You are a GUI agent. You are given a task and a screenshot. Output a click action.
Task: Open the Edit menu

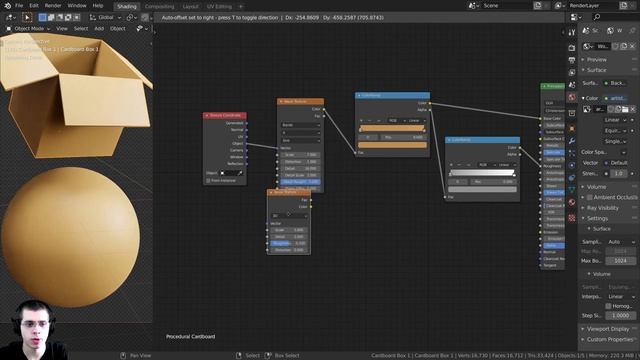[x=34, y=6]
